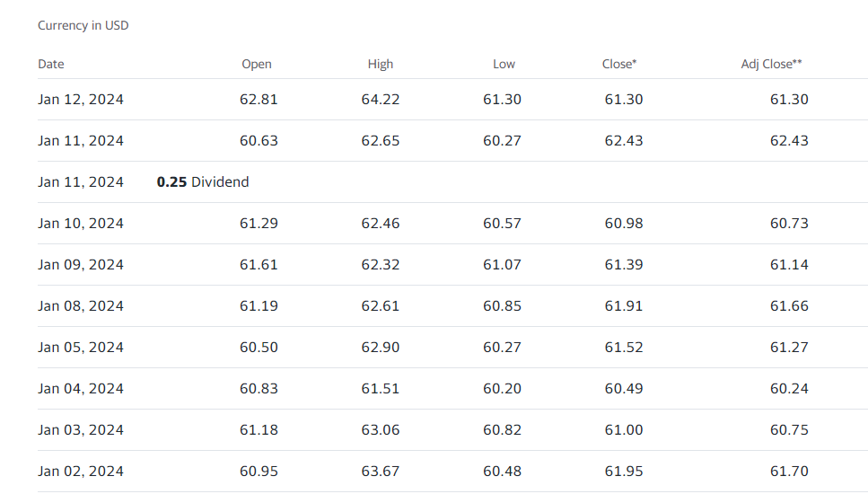Click the Close* column header
This screenshot has width=868, height=494.
619,64
